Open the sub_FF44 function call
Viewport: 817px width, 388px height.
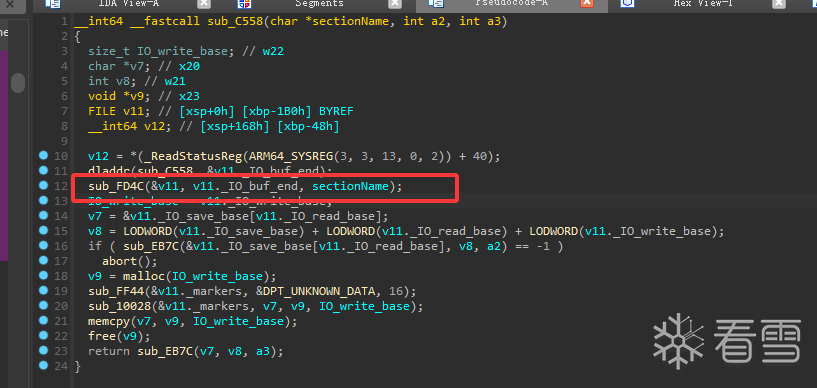(x=116, y=291)
